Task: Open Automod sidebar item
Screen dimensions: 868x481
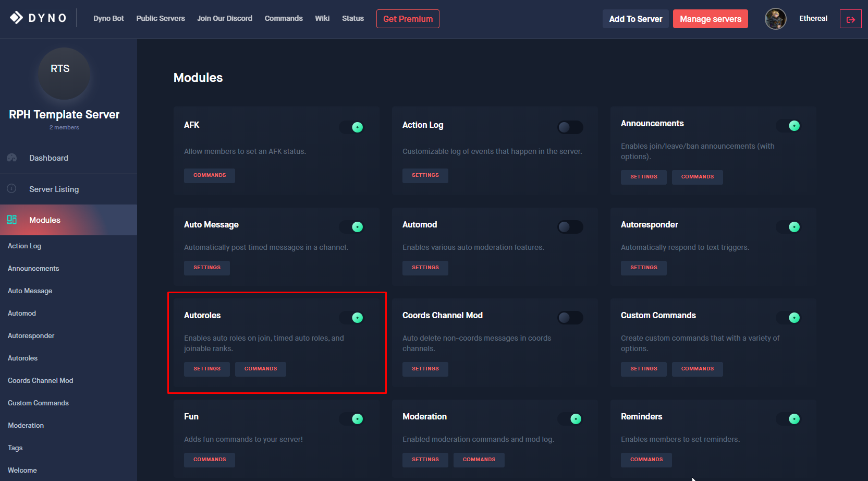Action: tap(22, 313)
